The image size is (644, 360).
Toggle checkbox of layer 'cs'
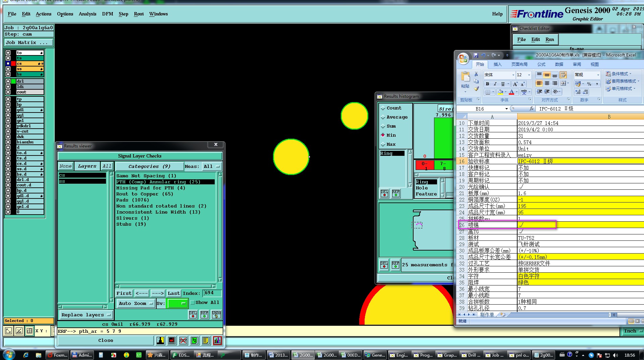pos(8,63)
